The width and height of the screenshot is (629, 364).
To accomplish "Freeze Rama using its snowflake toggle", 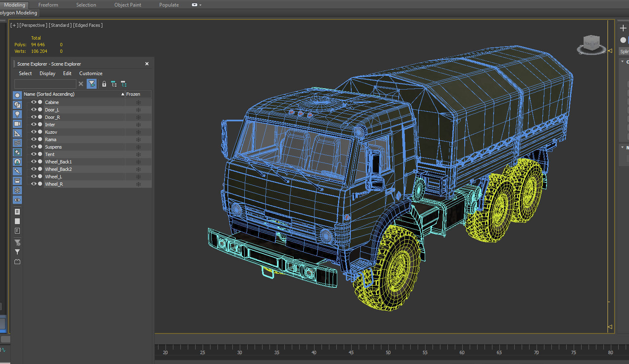I will click(x=138, y=139).
